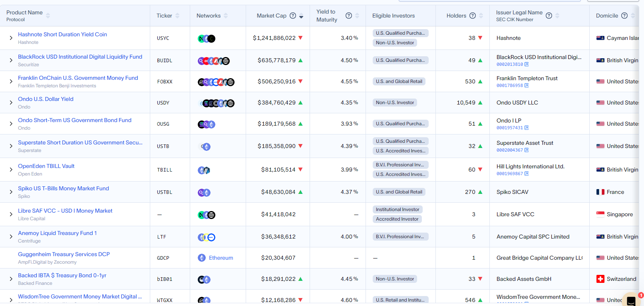The height and width of the screenshot is (306, 644).
Task: Click the Product Name column header
Action: pyautogui.click(x=24, y=12)
